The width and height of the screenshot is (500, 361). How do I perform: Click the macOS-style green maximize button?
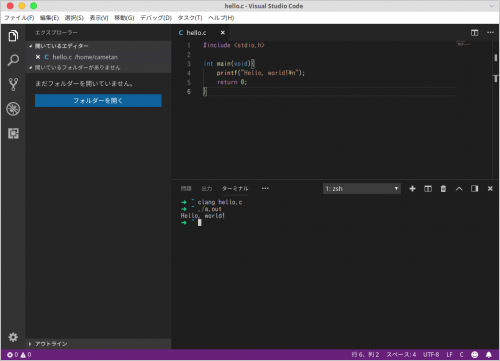click(x=33, y=6)
